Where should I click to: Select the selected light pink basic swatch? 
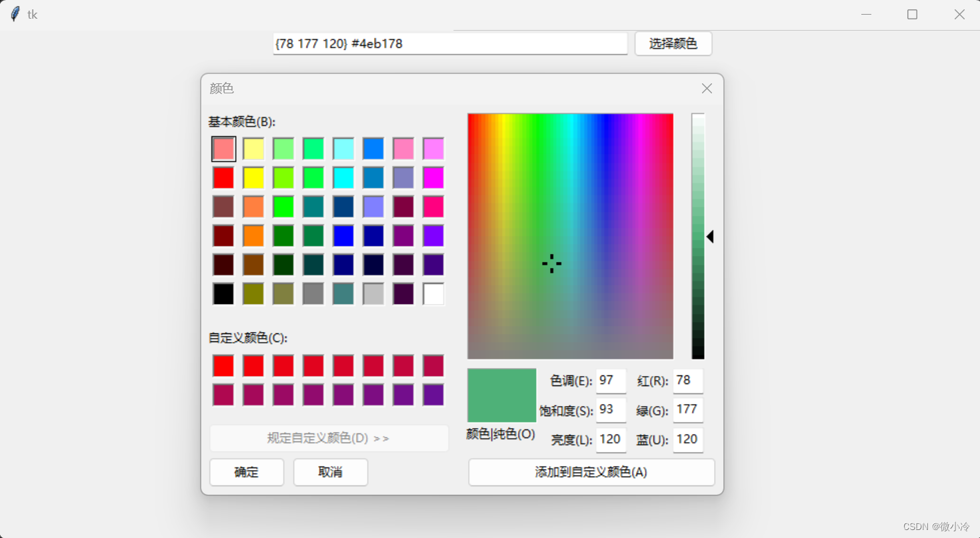(x=223, y=149)
